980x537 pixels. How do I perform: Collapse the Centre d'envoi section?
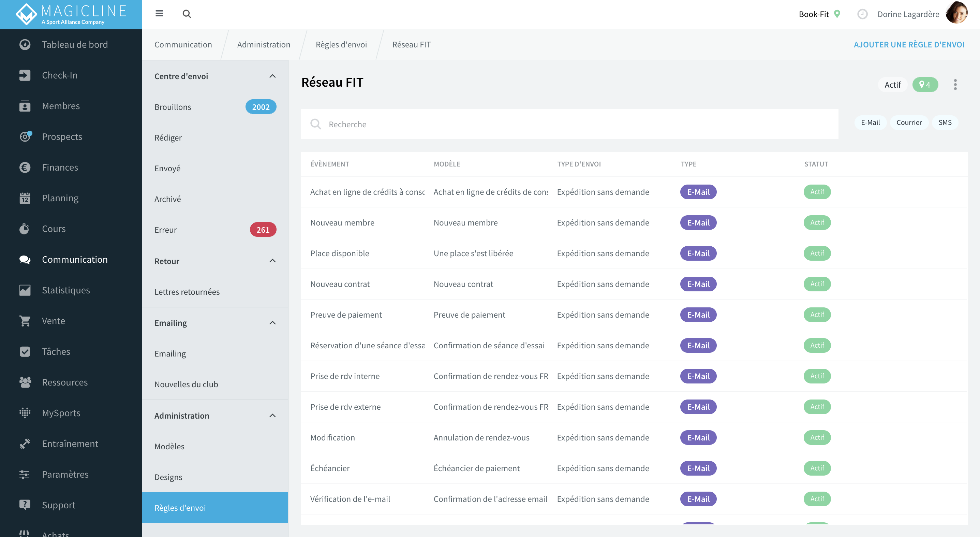[x=272, y=76]
